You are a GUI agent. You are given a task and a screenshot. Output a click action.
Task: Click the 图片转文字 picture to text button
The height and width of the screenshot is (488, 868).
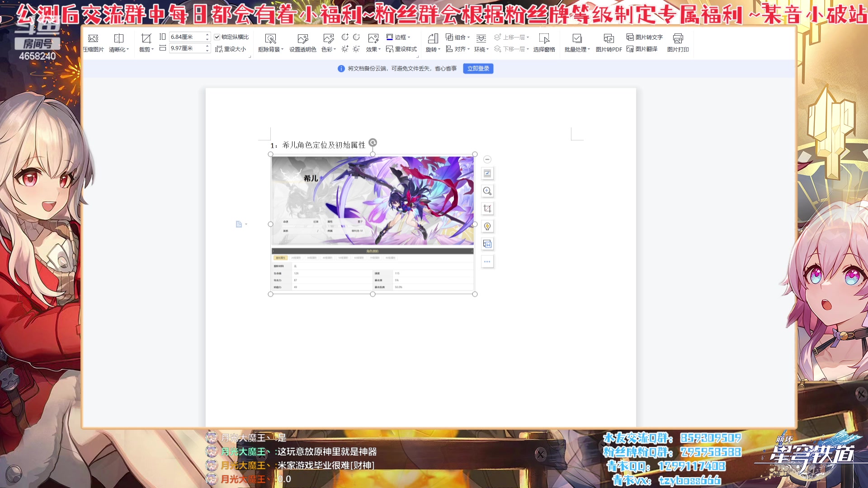(x=644, y=37)
